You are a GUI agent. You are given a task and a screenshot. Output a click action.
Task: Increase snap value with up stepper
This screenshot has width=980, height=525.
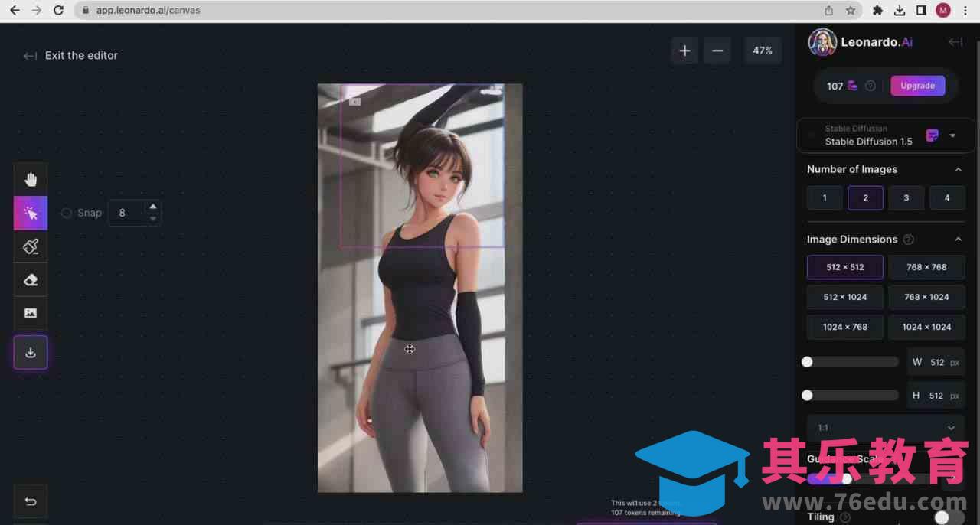153,207
